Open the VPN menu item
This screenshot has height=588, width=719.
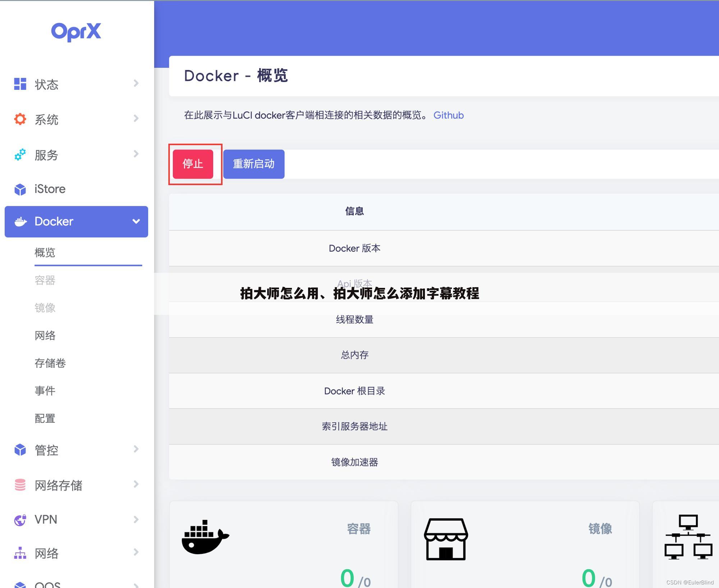click(76, 520)
